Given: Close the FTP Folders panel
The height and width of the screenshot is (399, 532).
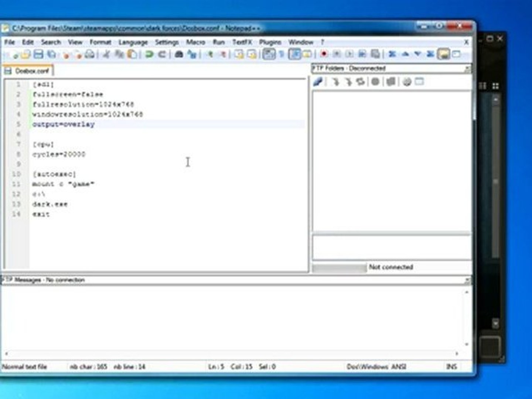Looking at the screenshot, I should [467, 69].
